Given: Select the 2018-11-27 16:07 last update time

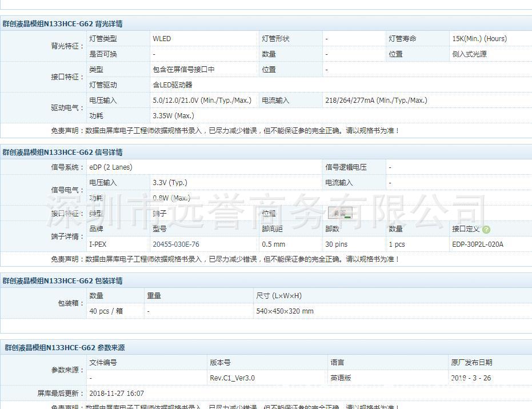Looking at the screenshot, I should click(x=117, y=394).
